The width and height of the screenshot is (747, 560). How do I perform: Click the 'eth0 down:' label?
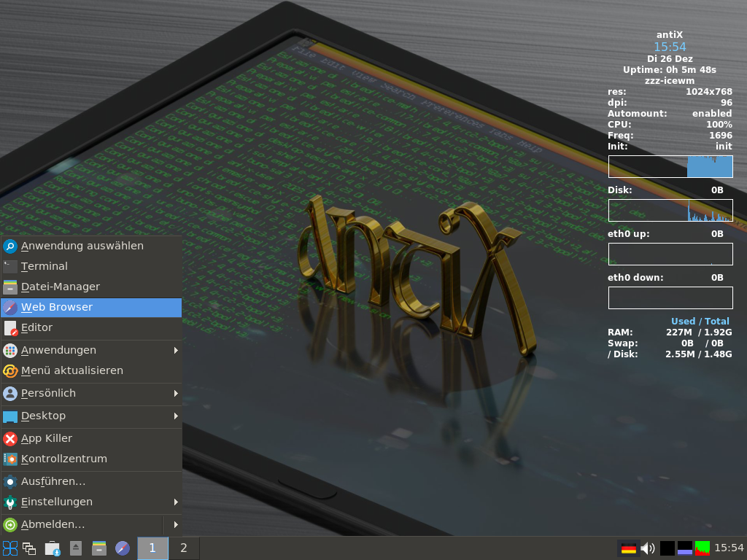click(x=635, y=278)
